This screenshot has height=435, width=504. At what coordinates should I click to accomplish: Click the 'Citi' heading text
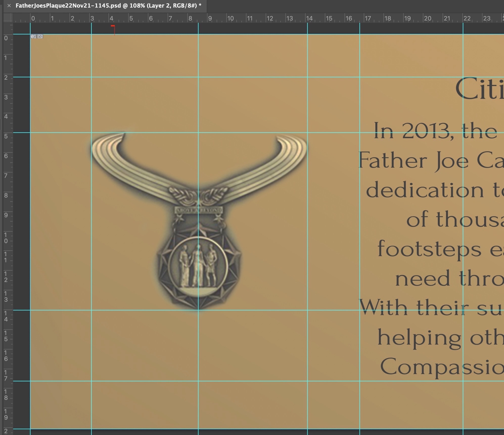(479, 89)
